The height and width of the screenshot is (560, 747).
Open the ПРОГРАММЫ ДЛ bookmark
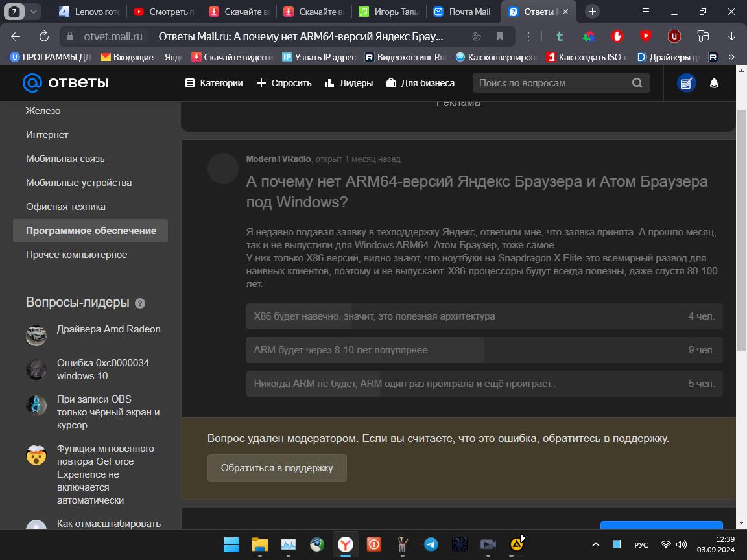pyautogui.click(x=51, y=57)
